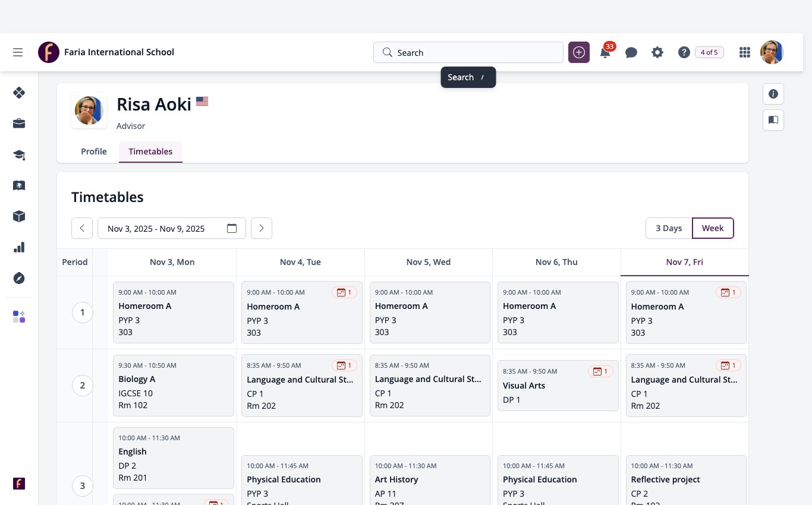Click the purple plus add button
Image resolution: width=812 pixels, height=505 pixels.
[x=579, y=52]
